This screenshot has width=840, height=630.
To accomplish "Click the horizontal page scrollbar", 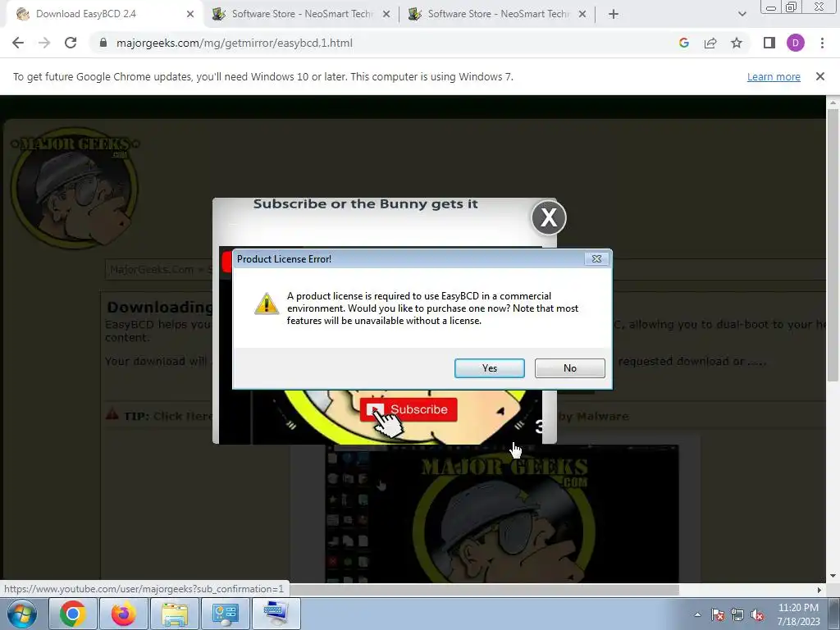I will tap(484, 590).
